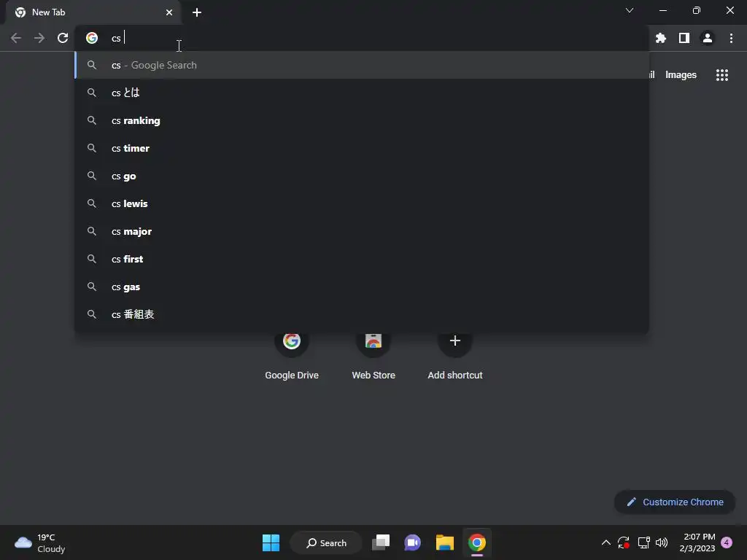Screen dimensions: 747x560
Task: Open Task View on the taskbar
Action: (381, 542)
